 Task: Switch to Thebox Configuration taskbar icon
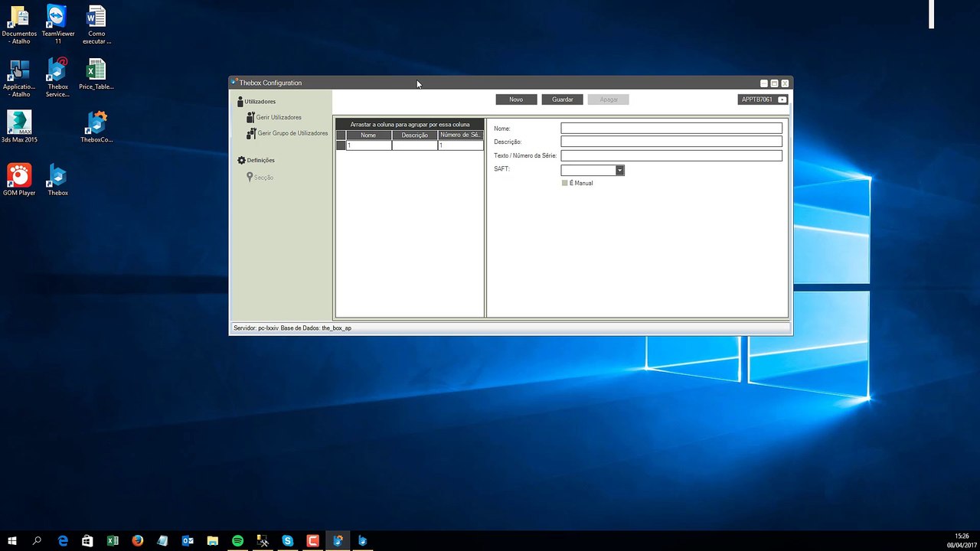coord(338,540)
